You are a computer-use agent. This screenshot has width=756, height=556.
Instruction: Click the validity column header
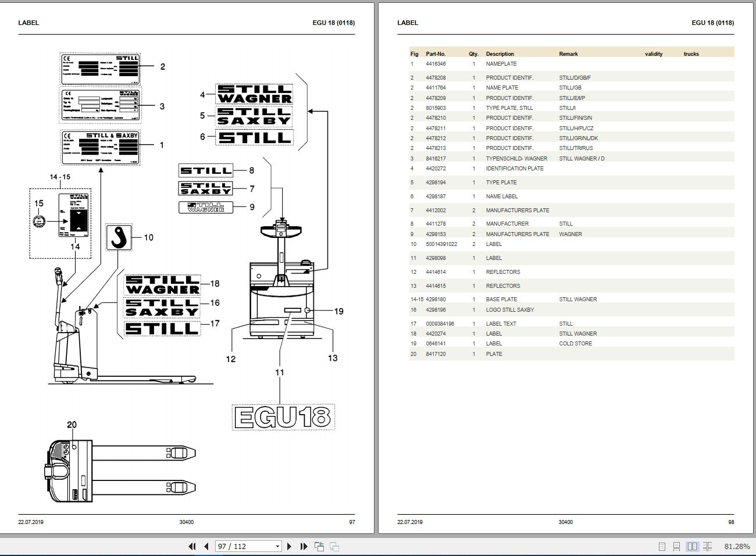click(654, 54)
